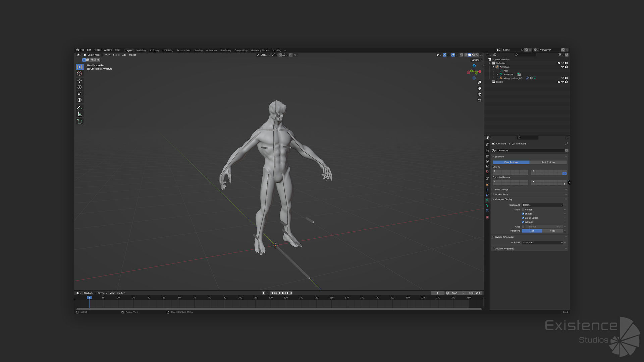Click the proportional editing falloff icon
Viewport: 644px width, 362px height.
tap(294, 55)
